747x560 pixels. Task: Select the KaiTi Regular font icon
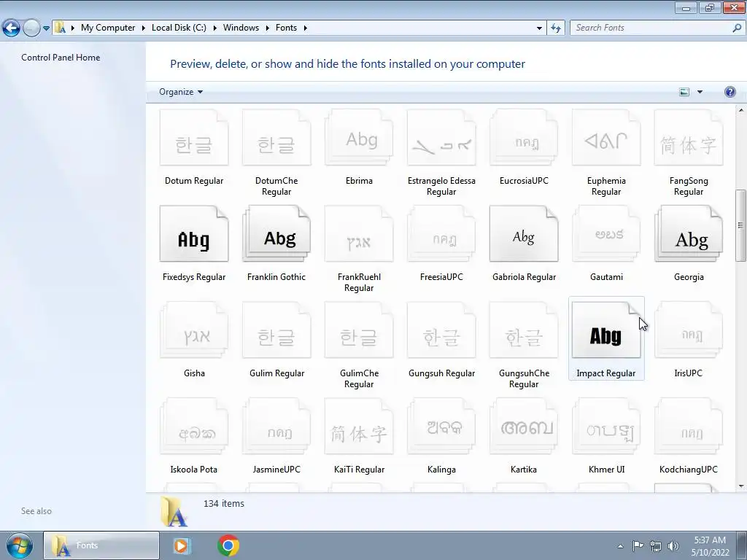[359, 426]
